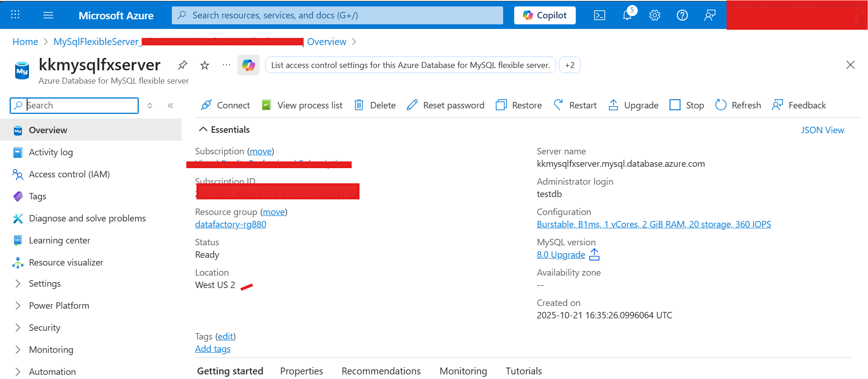868x379 pixels.
Task: Click the MySQL server resource icon
Action: tap(22, 71)
